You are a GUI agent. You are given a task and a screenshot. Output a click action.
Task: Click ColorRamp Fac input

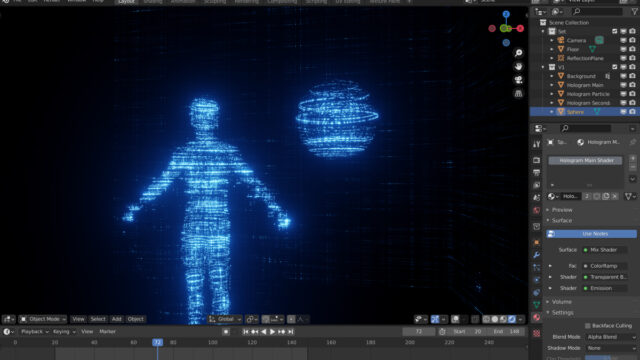(x=604, y=266)
